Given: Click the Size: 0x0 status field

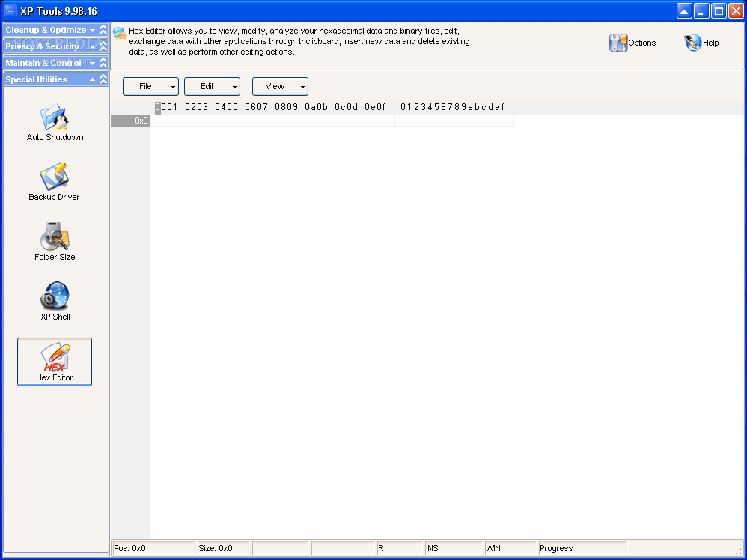Looking at the screenshot, I should coord(224,548).
